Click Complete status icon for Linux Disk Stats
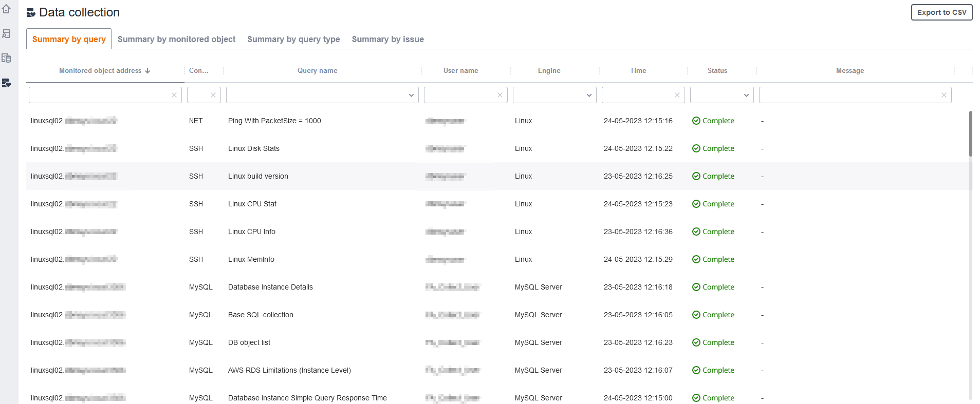Screen dimensions: 980x404 point(696,148)
